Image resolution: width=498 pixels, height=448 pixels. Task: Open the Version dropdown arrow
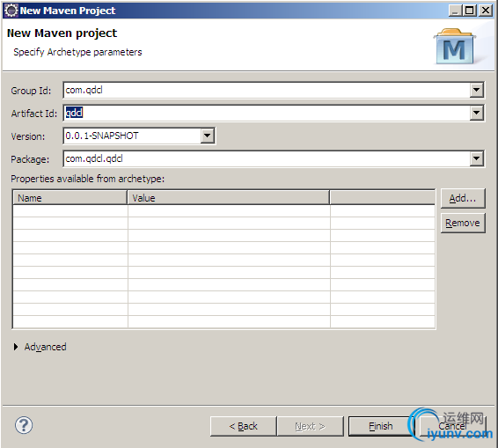pyautogui.click(x=207, y=136)
